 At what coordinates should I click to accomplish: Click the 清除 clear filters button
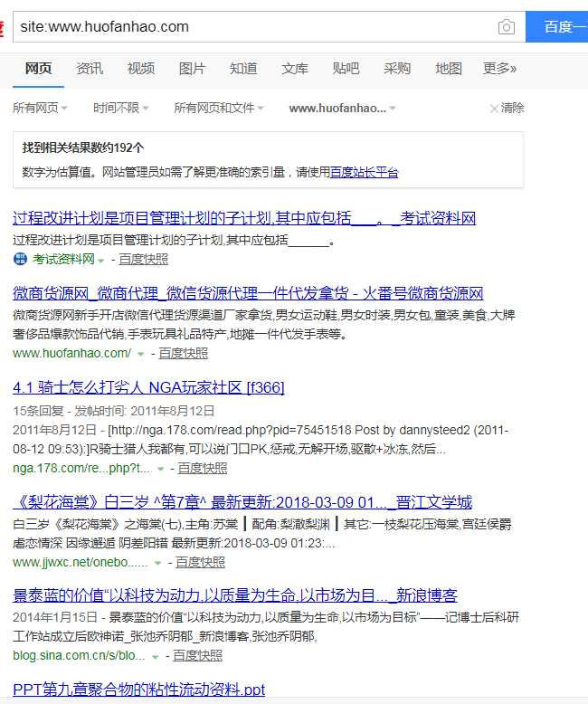[x=507, y=109]
